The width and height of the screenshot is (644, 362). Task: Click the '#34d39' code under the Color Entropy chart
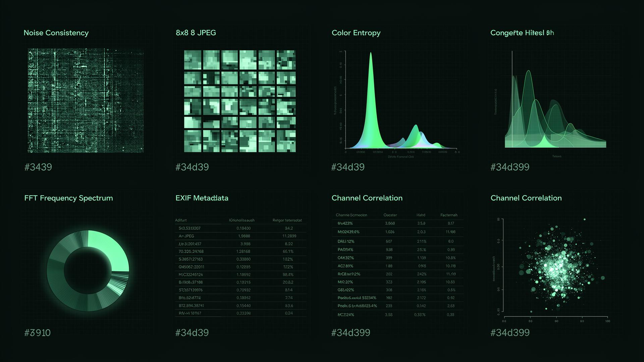(348, 167)
